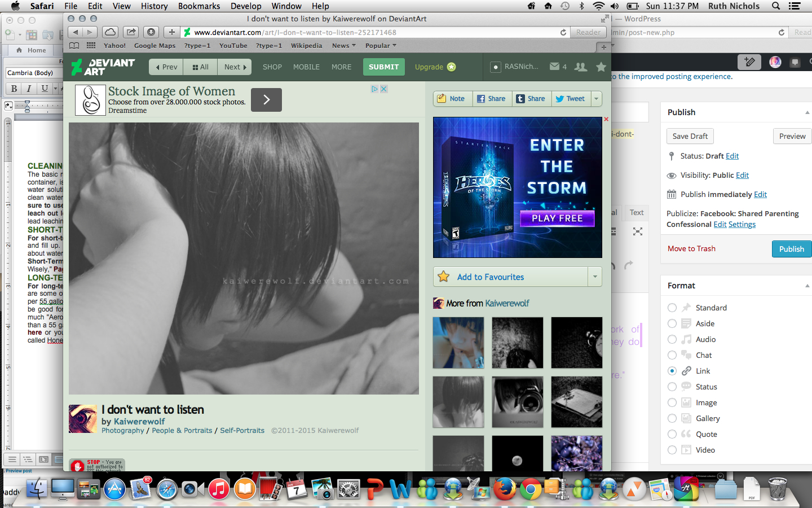Viewport: 812px width, 508px height.
Task: Open the Safari share icon
Action: point(131,32)
